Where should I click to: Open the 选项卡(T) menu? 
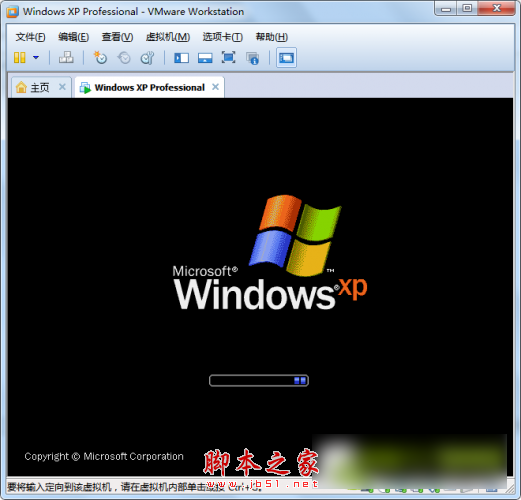pos(222,37)
